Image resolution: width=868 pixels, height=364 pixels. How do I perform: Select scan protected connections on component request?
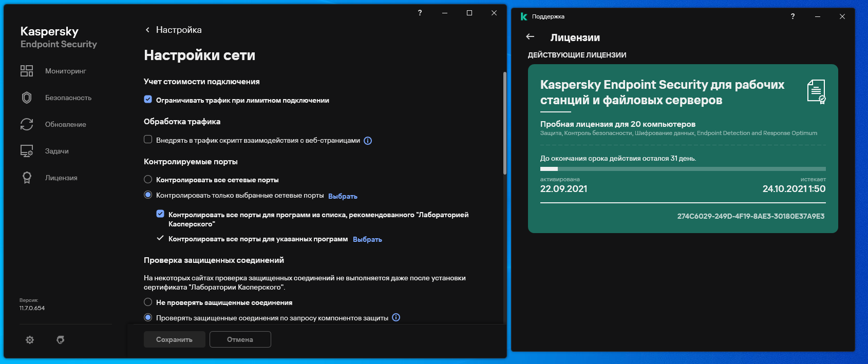coord(148,317)
